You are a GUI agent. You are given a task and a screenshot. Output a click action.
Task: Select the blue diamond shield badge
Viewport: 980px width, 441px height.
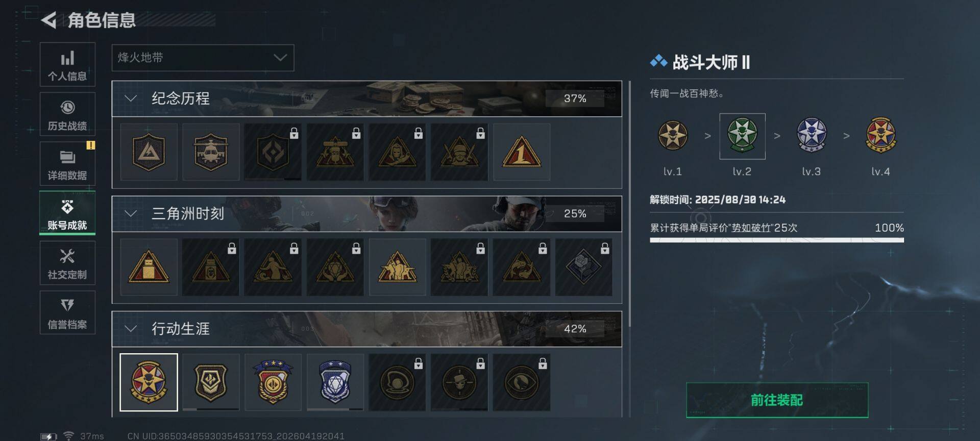point(335,382)
